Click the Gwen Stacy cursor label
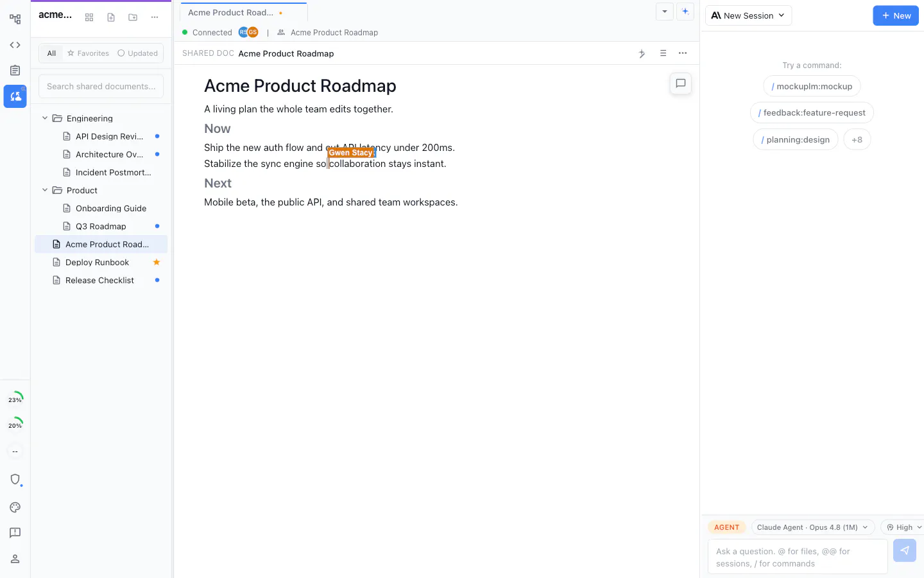This screenshot has width=924, height=578. tap(351, 153)
